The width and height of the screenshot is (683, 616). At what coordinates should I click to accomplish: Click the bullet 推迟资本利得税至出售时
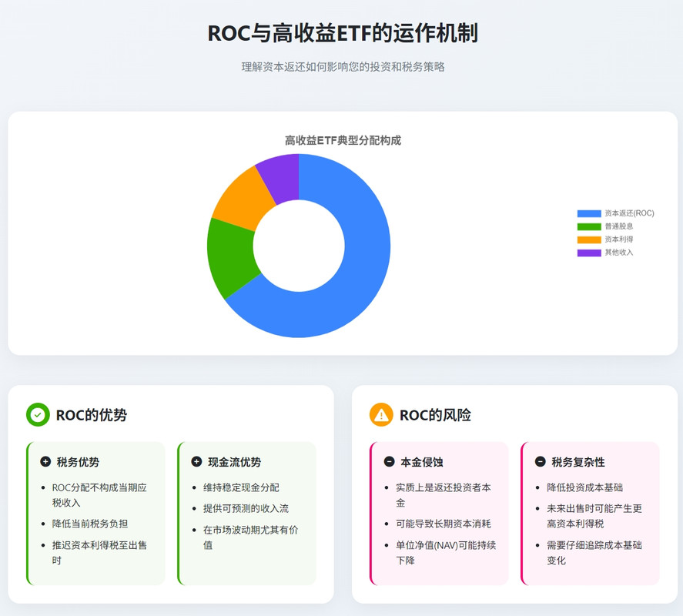99,552
